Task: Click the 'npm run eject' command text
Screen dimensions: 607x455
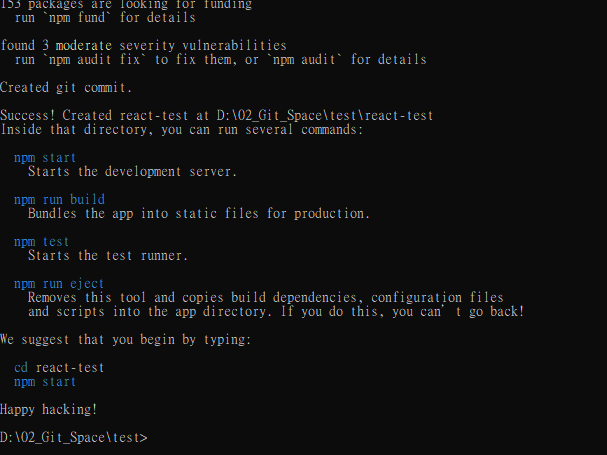Action: coord(59,284)
